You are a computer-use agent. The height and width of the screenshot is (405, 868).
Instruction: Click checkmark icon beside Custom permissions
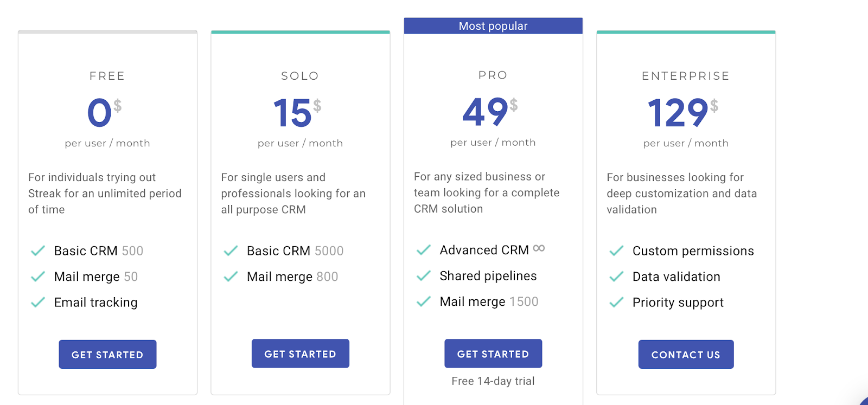click(616, 251)
